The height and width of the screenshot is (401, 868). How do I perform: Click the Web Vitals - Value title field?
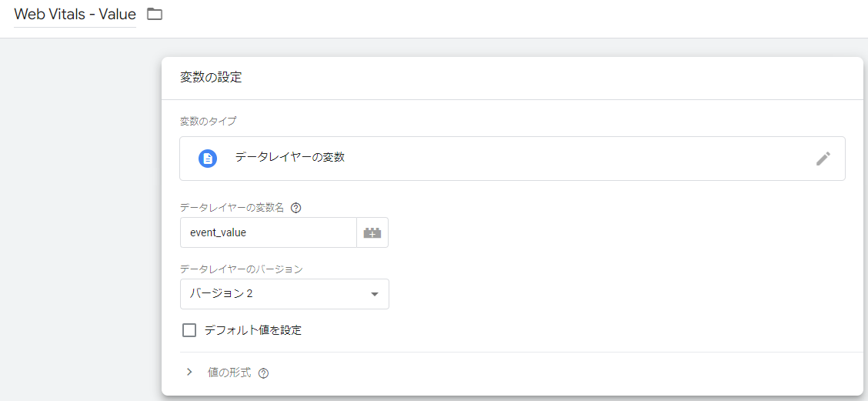pyautogui.click(x=75, y=15)
